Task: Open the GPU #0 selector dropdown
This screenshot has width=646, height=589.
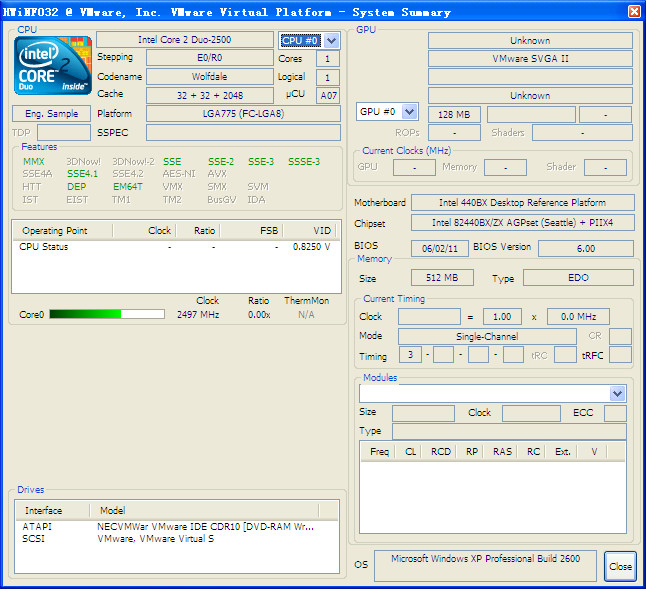Action: click(x=410, y=112)
